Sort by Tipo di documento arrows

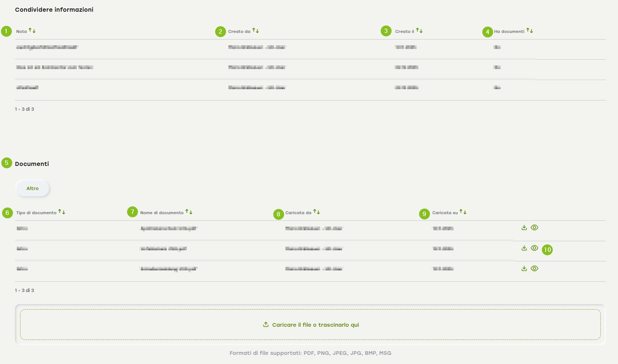pyautogui.click(x=62, y=212)
